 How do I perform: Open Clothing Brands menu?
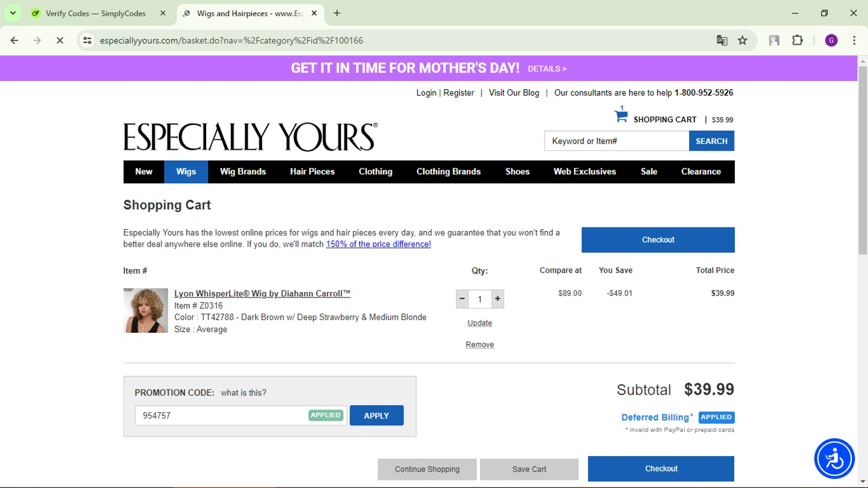[x=448, y=172]
